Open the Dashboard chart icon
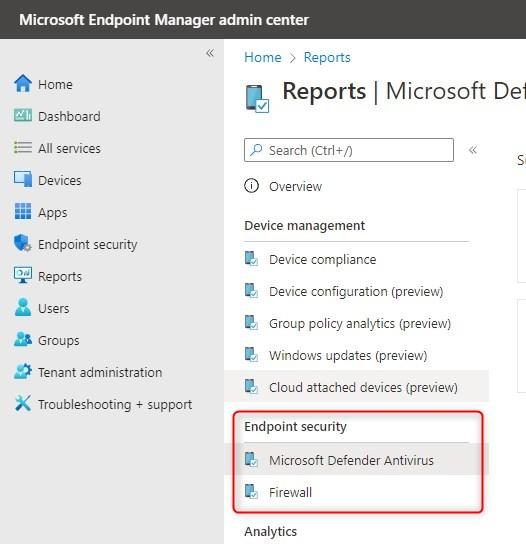526x544 pixels. click(23, 116)
